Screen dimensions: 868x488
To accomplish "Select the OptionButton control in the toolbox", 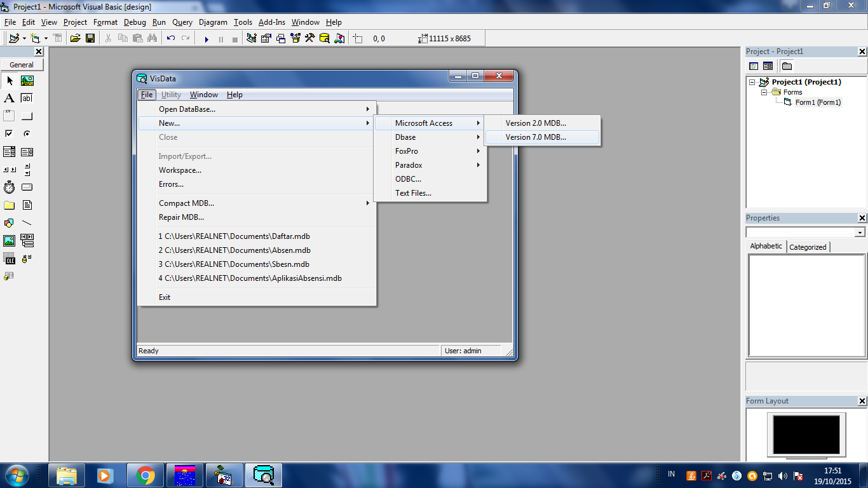I will coord(27,133).
